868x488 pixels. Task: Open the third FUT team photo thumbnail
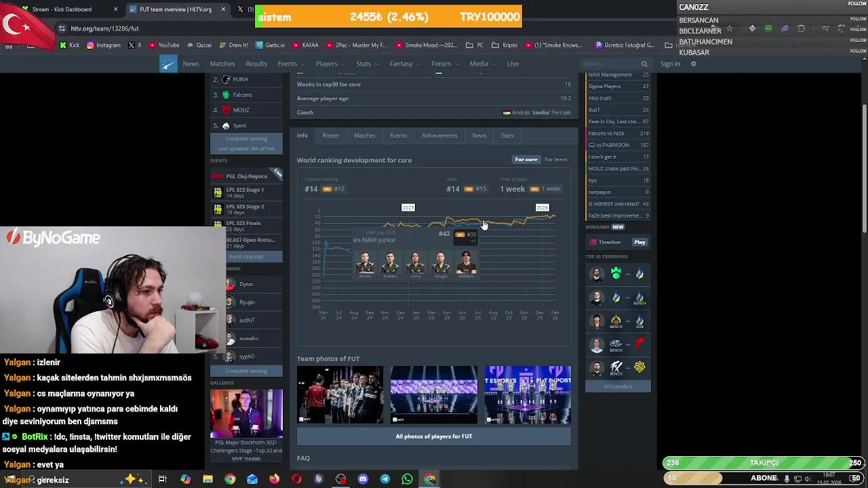pos(528,394)
